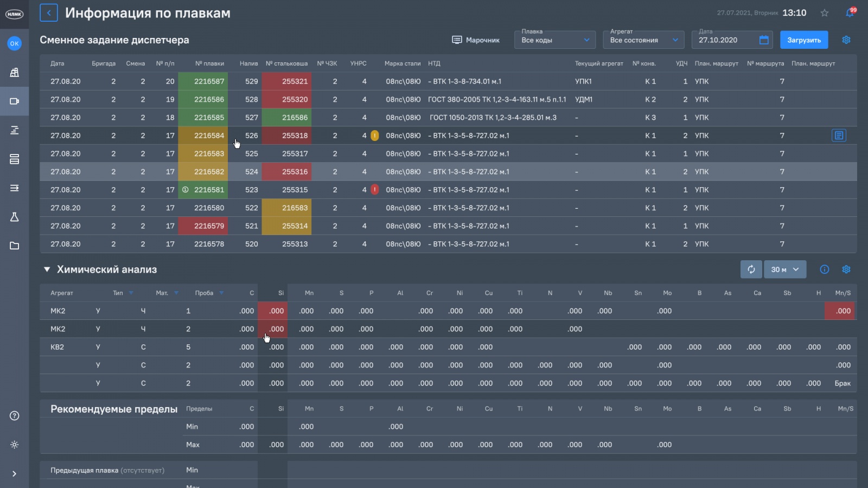Click the Загрузить button

(804, 40)
